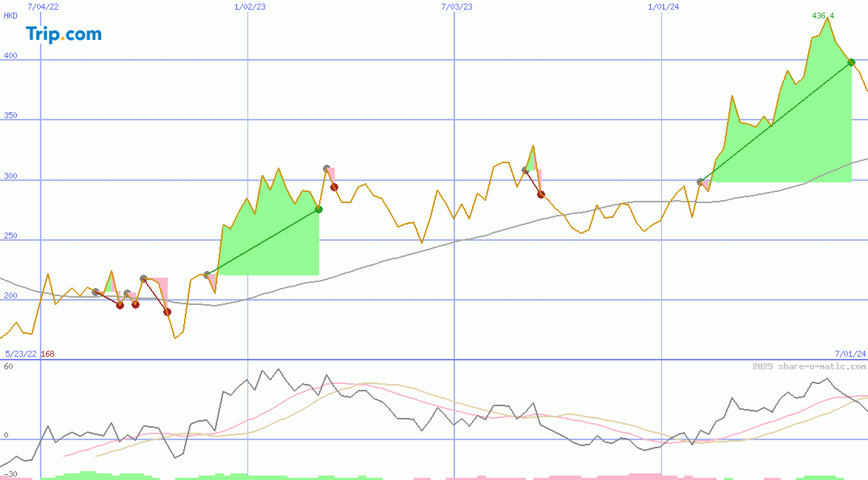This screenshot has width=868, height=480.
Task: Select the 1/02/23 date label
Action: click(250, 7)
